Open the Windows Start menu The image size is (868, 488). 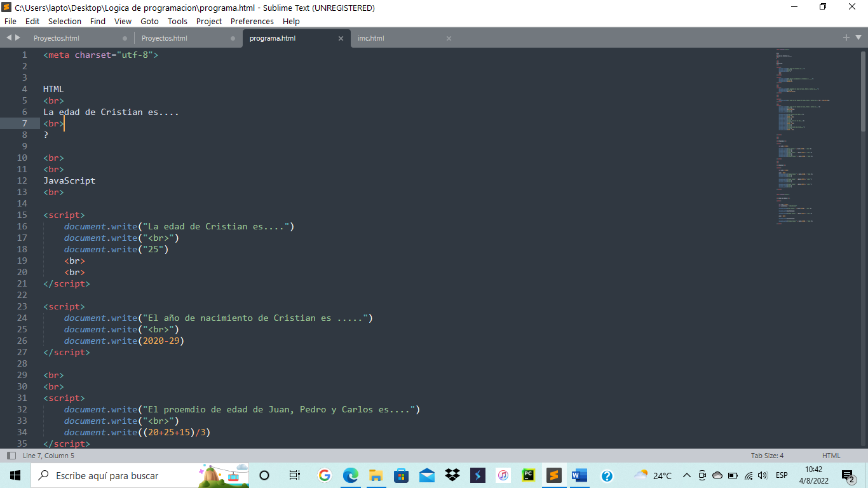coord(15,475)
